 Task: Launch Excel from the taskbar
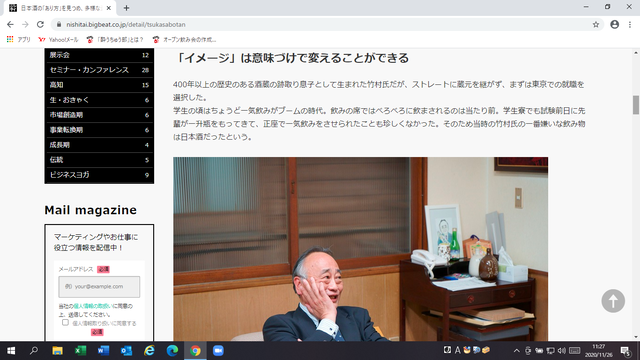80,351
